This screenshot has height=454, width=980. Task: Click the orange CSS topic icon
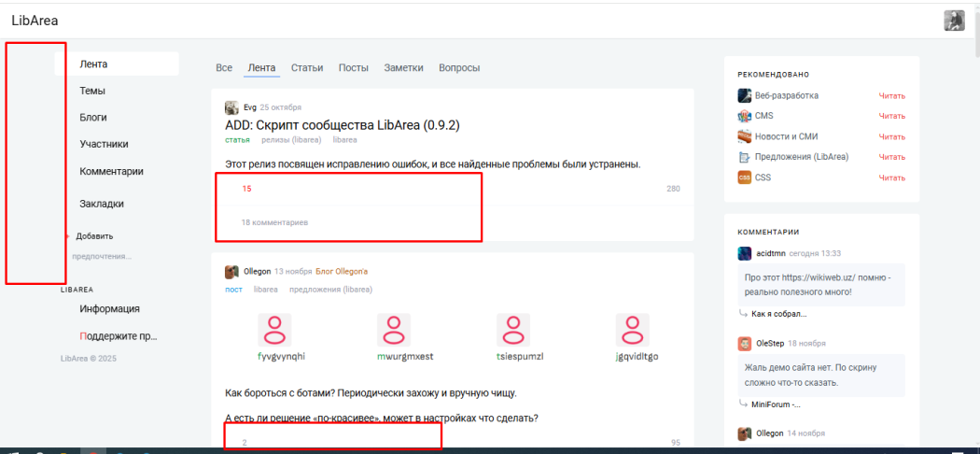(744, 177)
